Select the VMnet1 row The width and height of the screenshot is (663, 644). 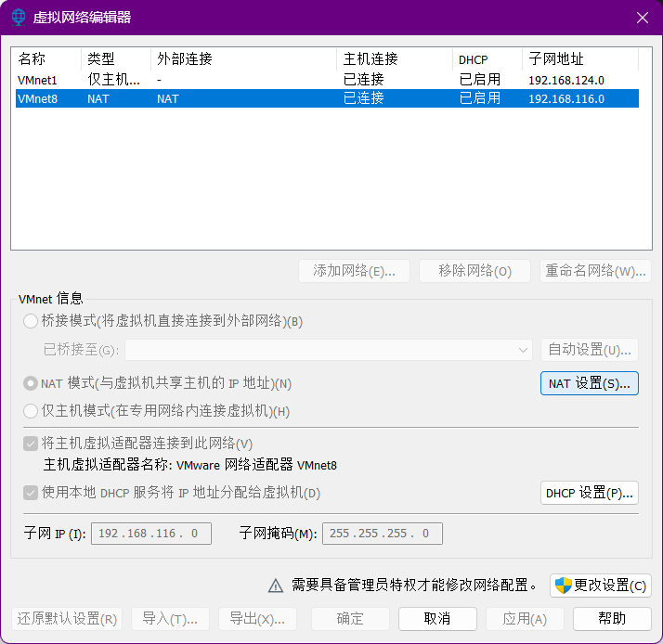tap(327, 80)
